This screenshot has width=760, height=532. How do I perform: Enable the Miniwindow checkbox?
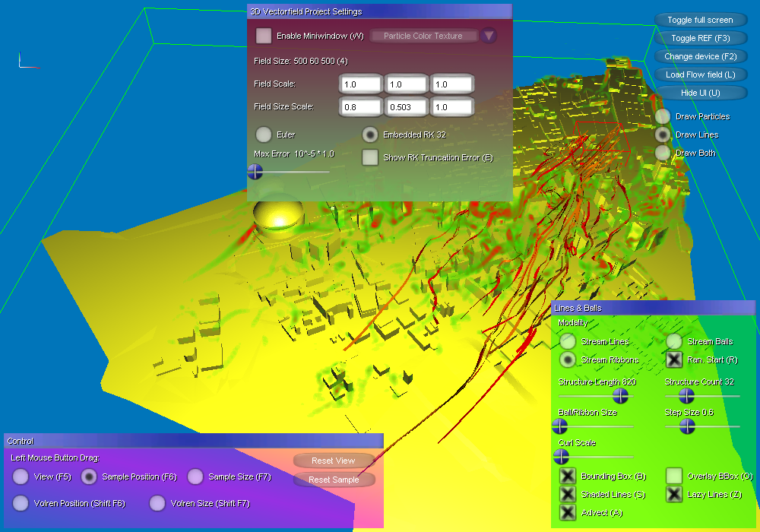[x=264, y=36]
